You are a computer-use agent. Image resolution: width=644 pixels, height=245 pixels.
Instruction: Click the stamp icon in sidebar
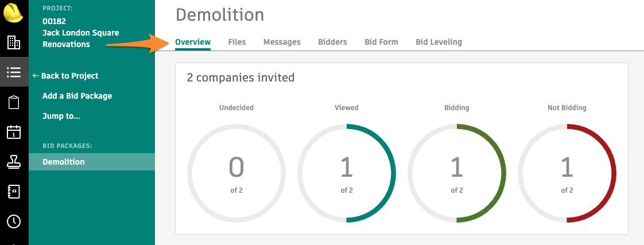tap(14, 162)
